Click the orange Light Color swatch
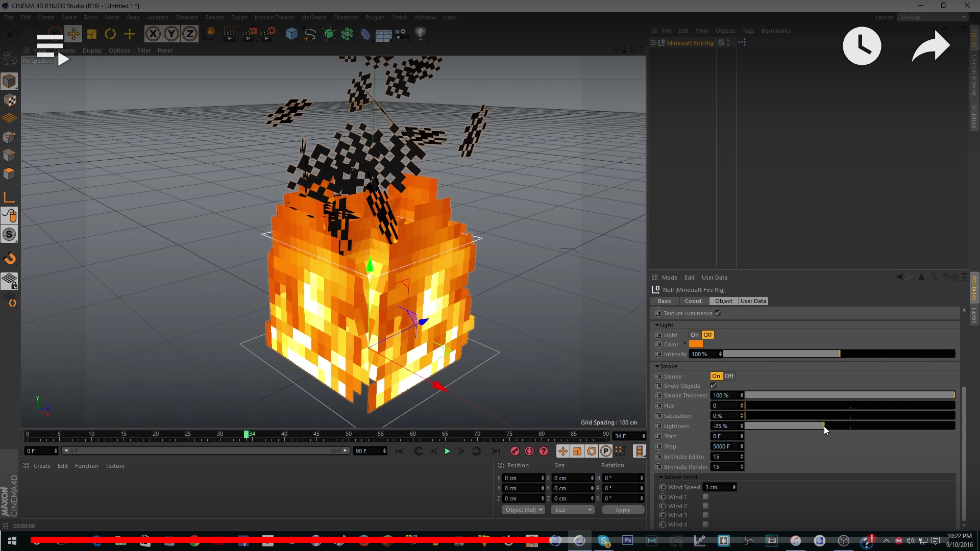 696,344
